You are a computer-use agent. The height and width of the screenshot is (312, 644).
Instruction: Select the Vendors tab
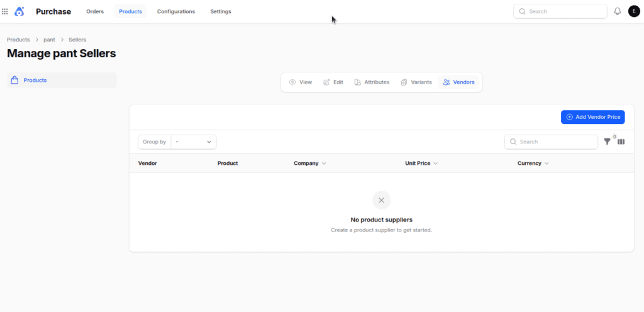[x=458, y=82]
